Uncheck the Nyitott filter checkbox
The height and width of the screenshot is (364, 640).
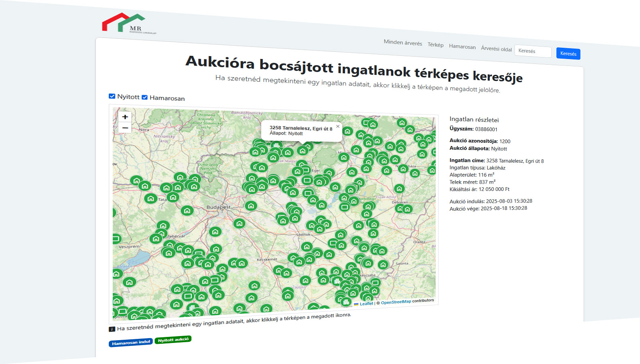(112, 96)
